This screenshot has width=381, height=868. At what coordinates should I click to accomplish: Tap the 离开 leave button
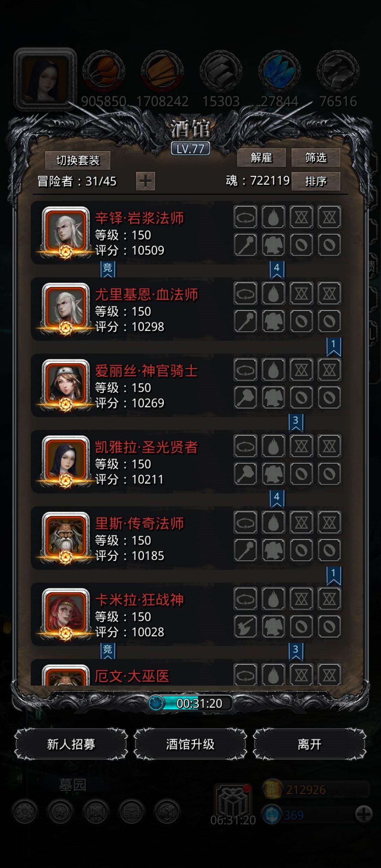(x=309, y=745)
